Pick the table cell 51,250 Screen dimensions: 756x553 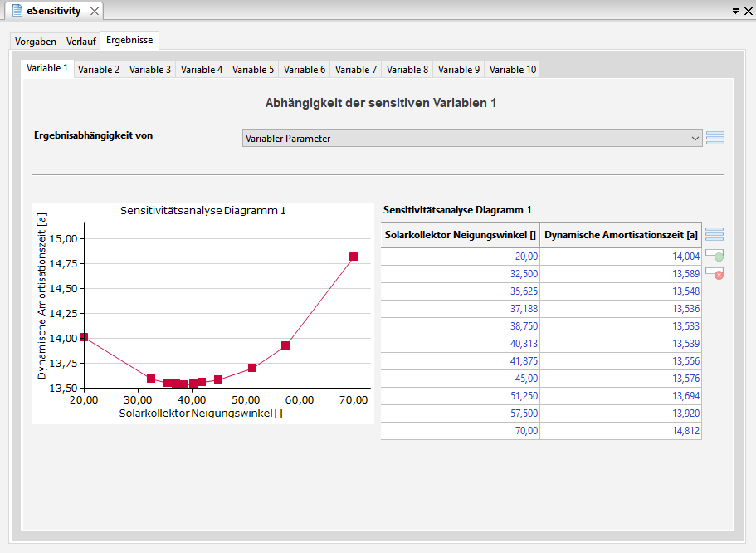pos(461,396)
